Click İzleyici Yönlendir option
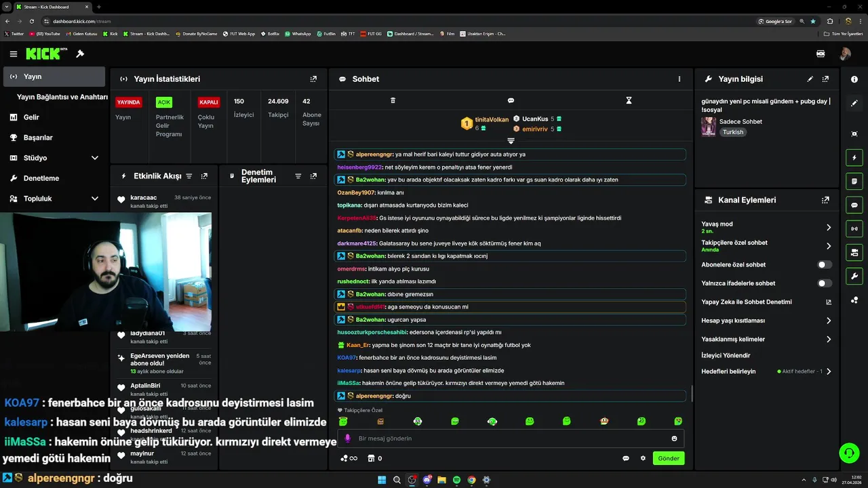868x488 pixels. 726,355
